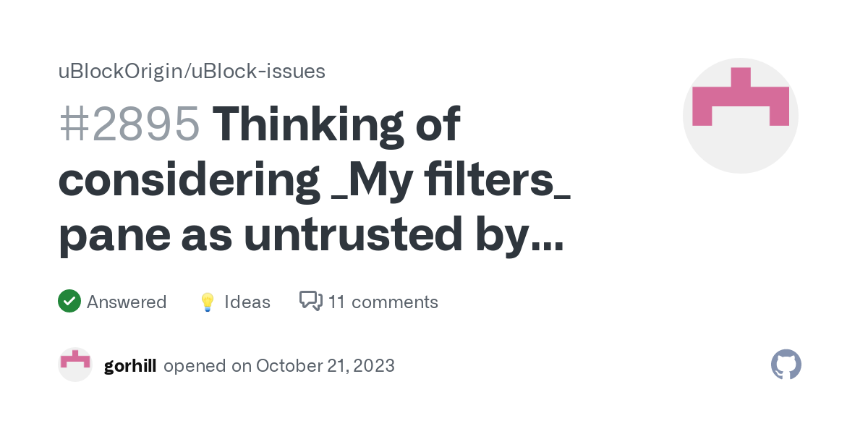Click the green Answered checkmark icon
The width and height of the screenshot is (868, 434).
click(69, 301)
